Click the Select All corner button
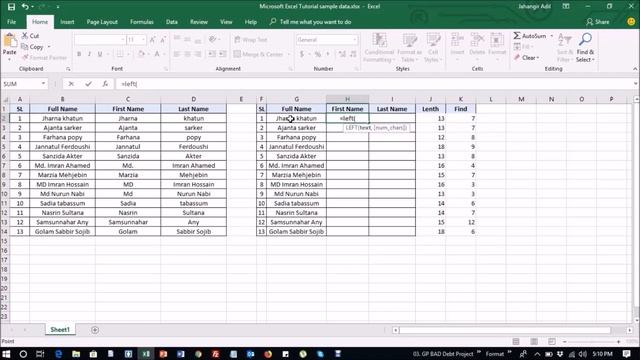This screenshot has width=640, height=360. click(x=5, y=99)
